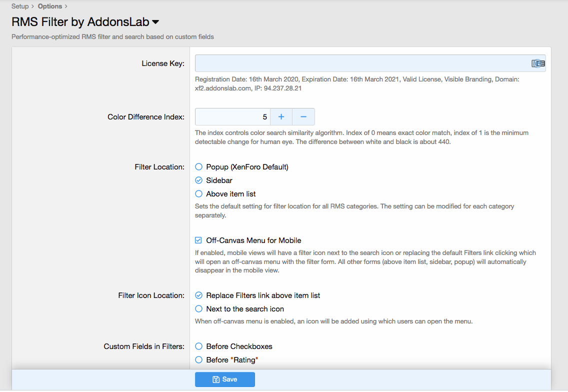This screenshot has height=392, width=568.
Task: Toggle Off-Canvas Menu for Mobile checkbox
Action: point(199,240)
